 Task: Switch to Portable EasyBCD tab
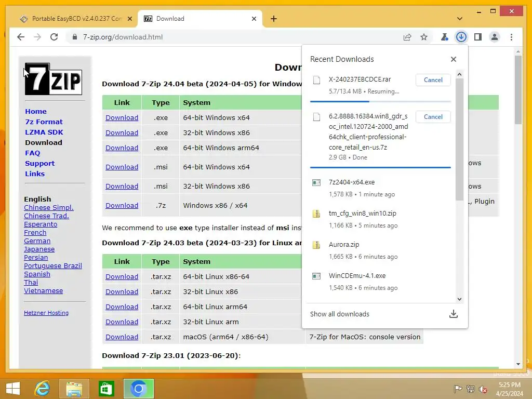[76, 19]
